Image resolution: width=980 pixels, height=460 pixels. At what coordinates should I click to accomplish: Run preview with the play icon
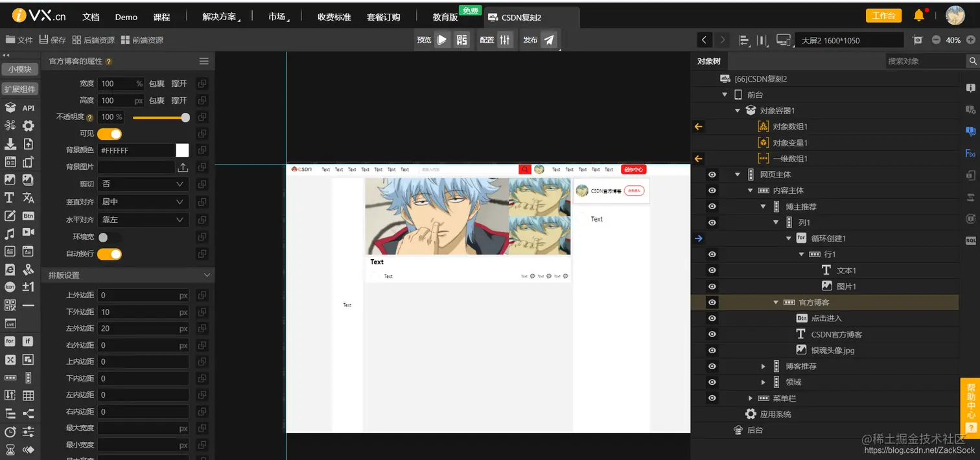click(443, 40)
